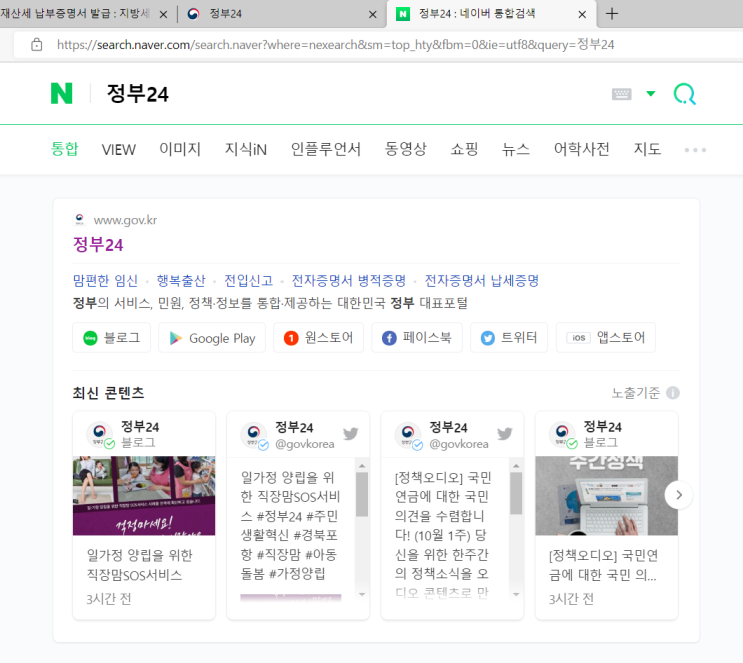Image resolution: width=743 pixels, height=663 pixels.
Task: Click the Twitter bird on the 일가정 양립 card
Action: click(351, 433)
